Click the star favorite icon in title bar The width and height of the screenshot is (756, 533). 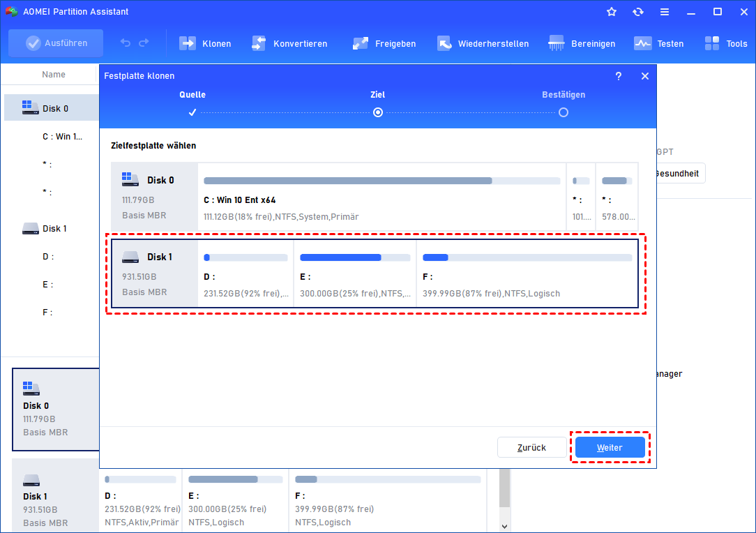pyautogui.click(x=612, y=12)
